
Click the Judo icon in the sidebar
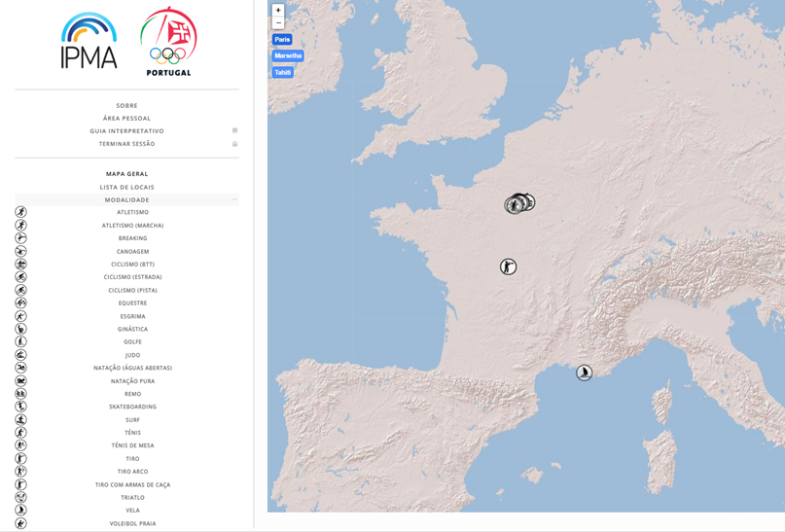[20, 355]
